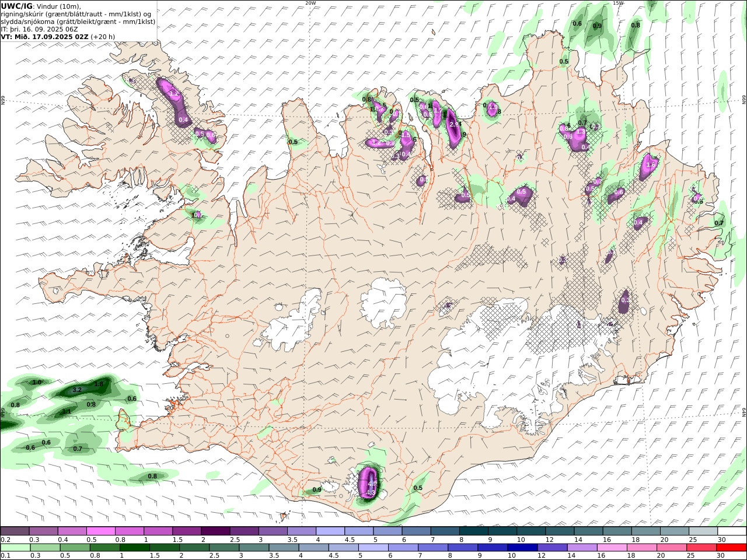Click the pale lavender 4–4.5 swatch in top legend row
The image size is (747, 560).
(330, 531)
